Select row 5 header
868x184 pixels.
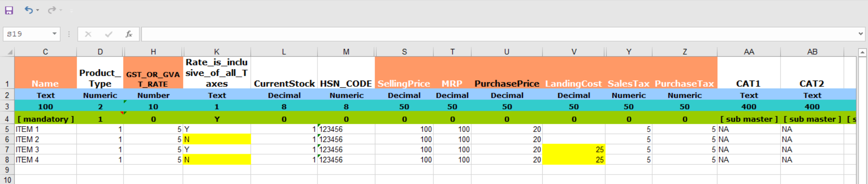(x=7, y=129)
